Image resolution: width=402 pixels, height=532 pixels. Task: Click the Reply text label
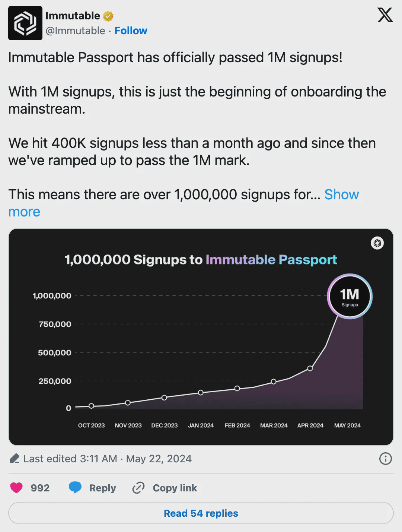click(x=102, y=488)
